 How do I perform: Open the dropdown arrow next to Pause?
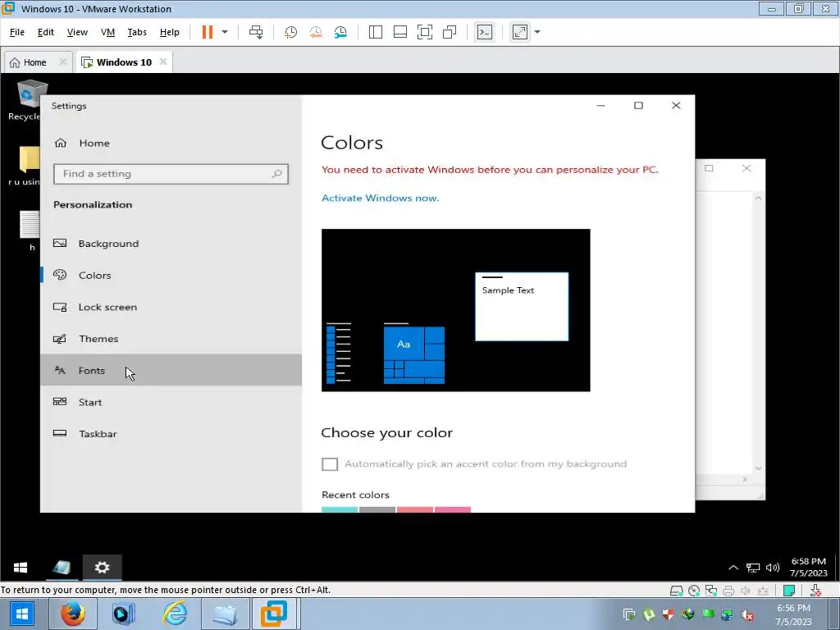(x=225, y=32)
